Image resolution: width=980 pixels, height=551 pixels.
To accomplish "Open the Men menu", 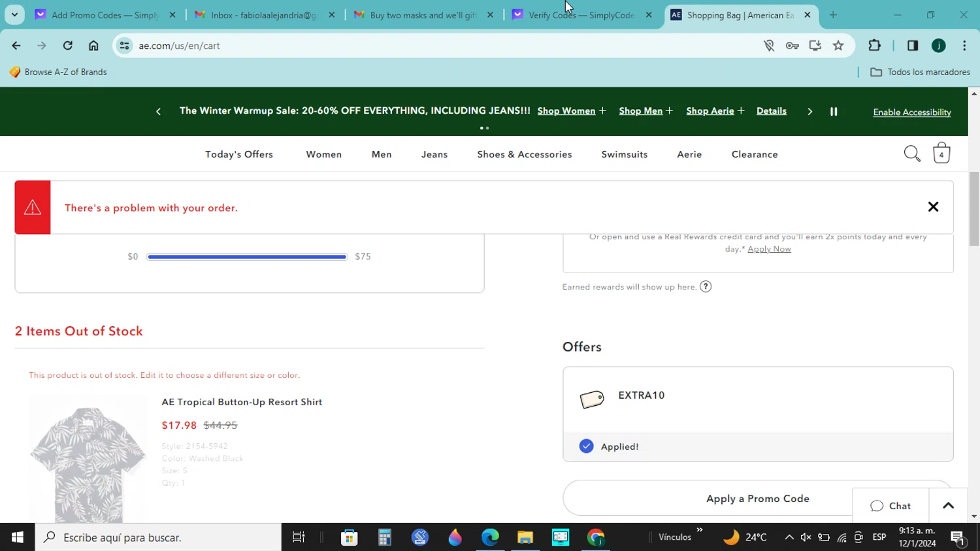I will 382,154.
